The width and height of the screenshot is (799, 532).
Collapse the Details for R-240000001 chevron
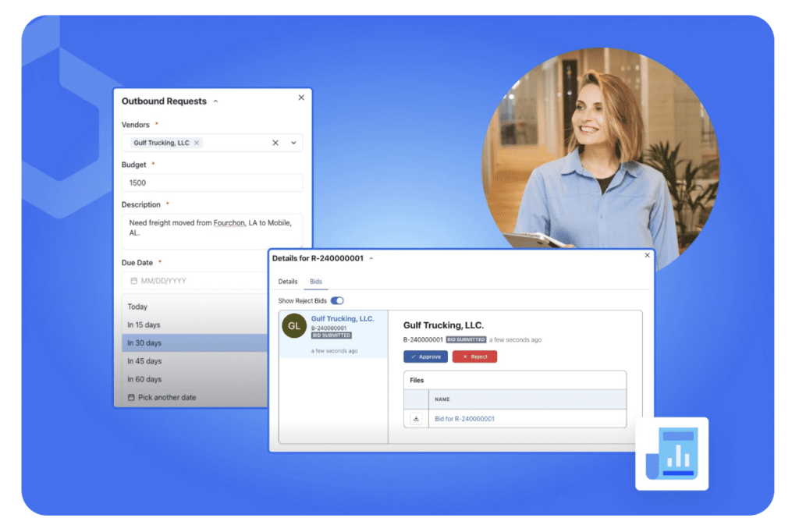coord(371,258)
